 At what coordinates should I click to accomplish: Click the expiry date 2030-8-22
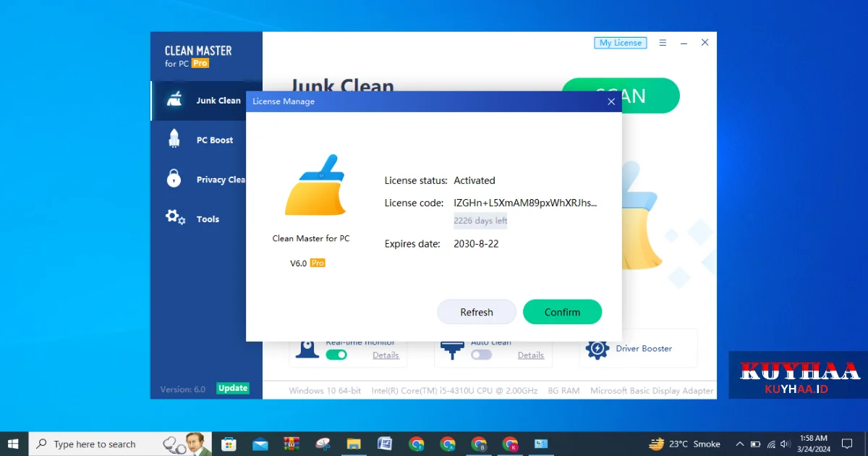click(x=476, y=244)
